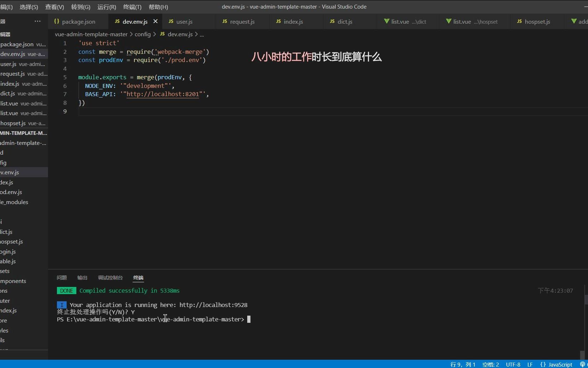The width and height of the screenshot is (588, 368).
Task: Change indentation via 空格: 2 status
Action: [x=491, y=364]
